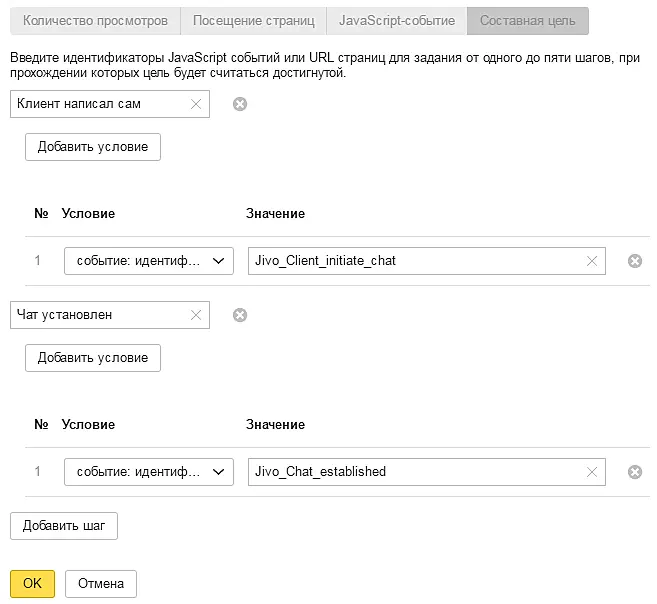Focus the Jivo_Chat_established value input

(x=415, y=472)
